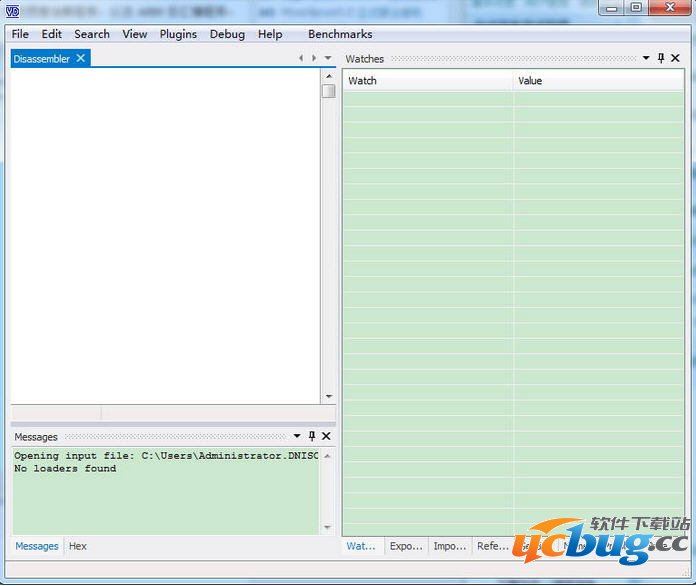Click the tab scroll right arrow
The height and width of the screenshot is (586, 696).
click(x=314, y=58)
